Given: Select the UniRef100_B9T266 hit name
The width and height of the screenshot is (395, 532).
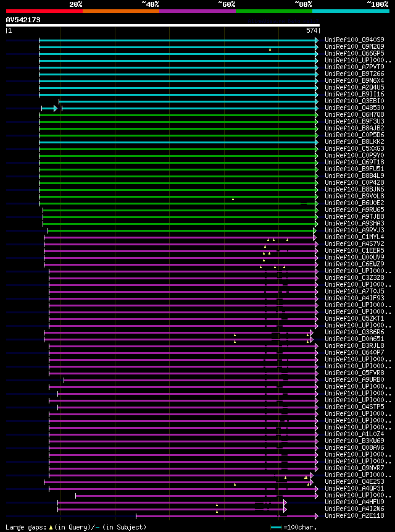Looking at the screenshot, I should click(x=354, y=74).
